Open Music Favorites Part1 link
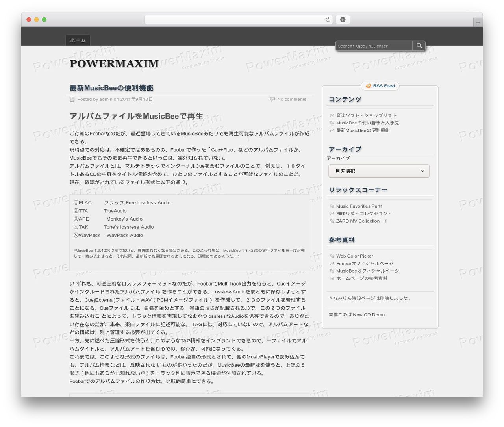 [359, 206]
